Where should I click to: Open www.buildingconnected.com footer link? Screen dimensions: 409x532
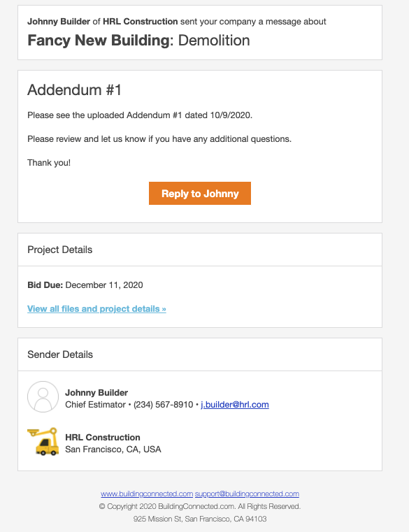(x=147, y=494)
